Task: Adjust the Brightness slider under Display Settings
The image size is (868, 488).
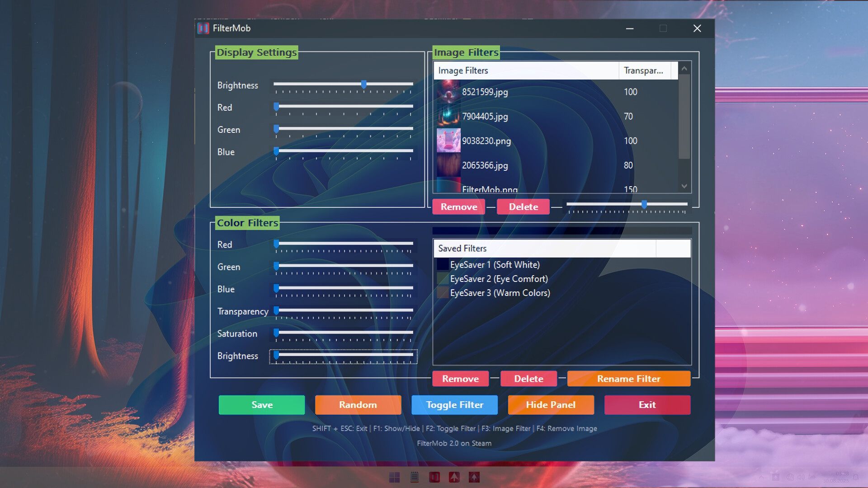Action: pyautogui.click(x=364, y=84)
